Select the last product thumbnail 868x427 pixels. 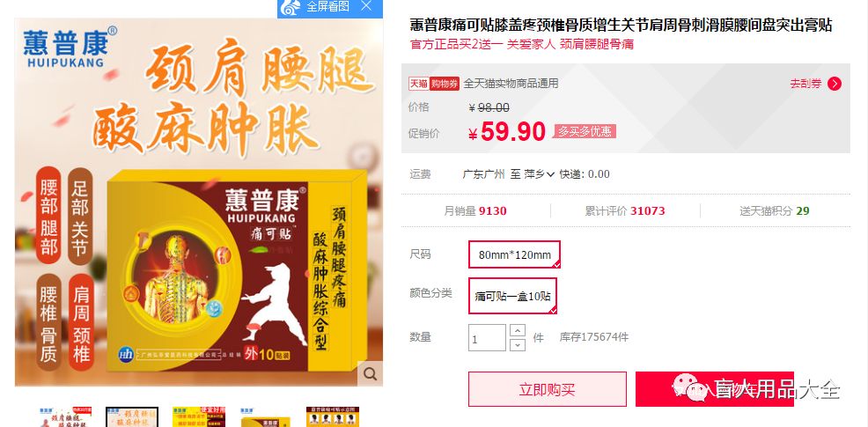(x=333, y=417)
